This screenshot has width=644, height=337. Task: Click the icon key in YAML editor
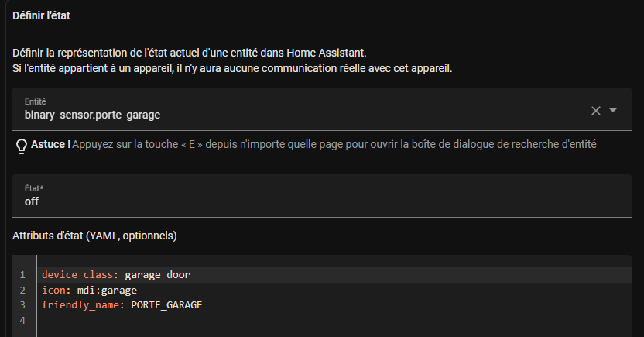click(x=53, y=291)
